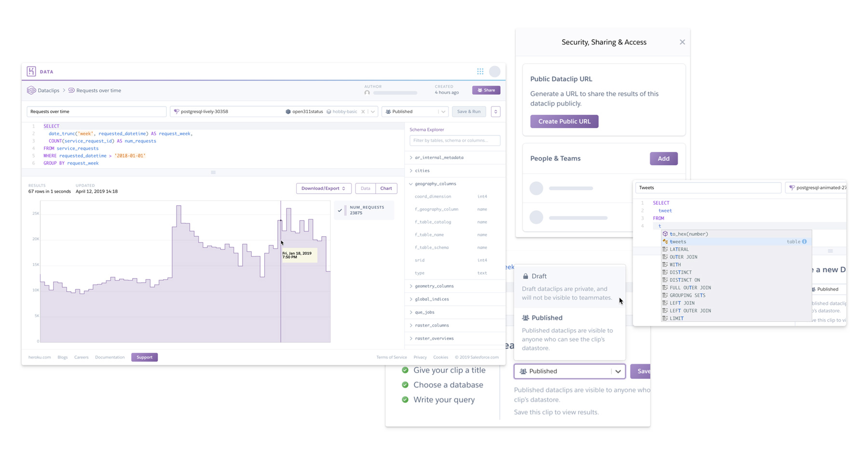Click the padlock icon next to Draft
The height and width of the screenshot is (454, 868).
point(526,276)
